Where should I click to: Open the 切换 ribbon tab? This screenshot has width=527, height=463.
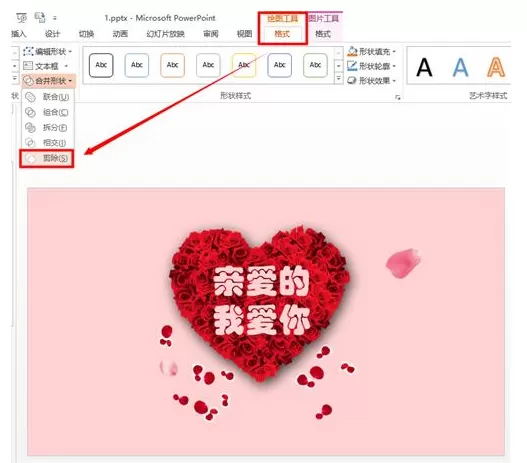[x=86, y=34]
